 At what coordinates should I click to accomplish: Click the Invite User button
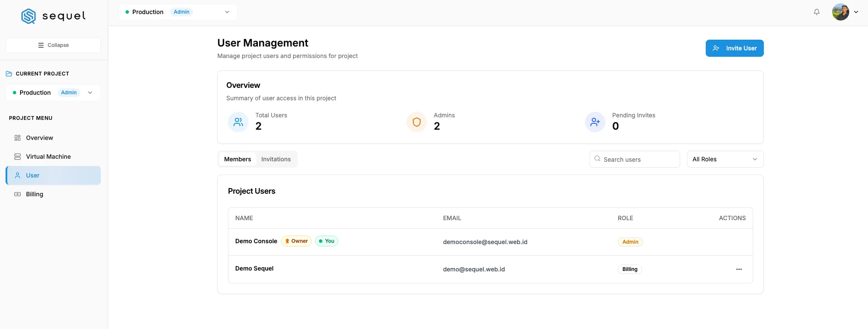[734, 48]
